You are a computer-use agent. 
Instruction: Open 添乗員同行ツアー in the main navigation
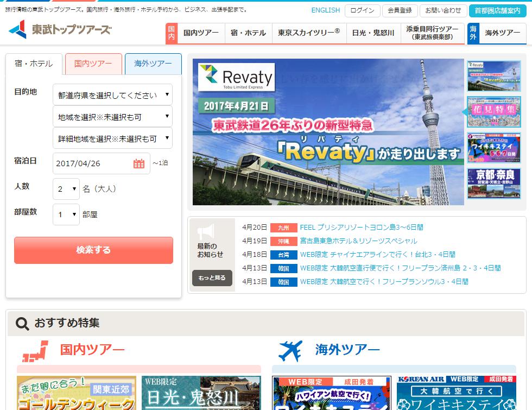(432, 33)
